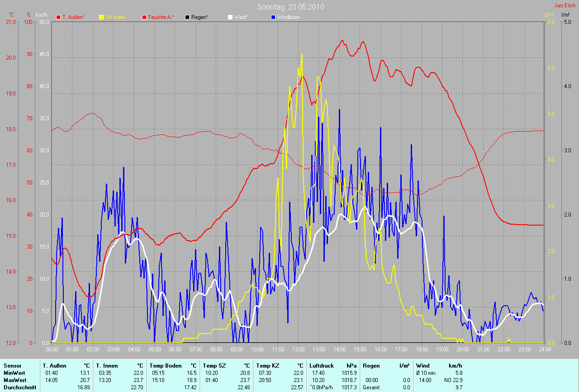Viewport: 579px width, 392px height.
Task: Click the wind average '9.7'
Action: pos(458,387)
